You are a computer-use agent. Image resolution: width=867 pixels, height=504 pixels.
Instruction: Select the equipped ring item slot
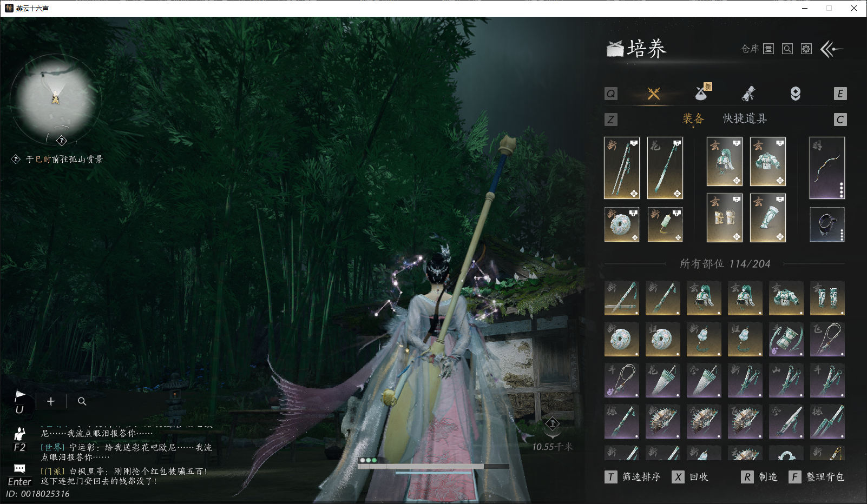827,224
